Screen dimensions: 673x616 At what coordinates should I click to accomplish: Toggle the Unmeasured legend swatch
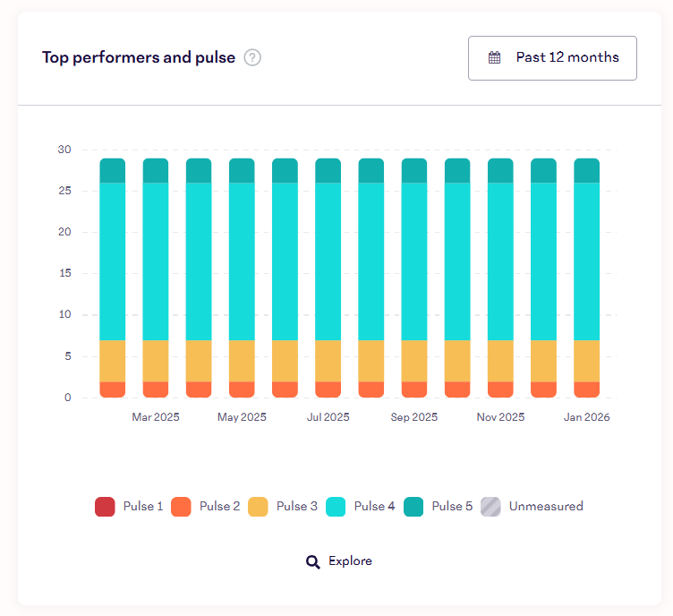491,507
